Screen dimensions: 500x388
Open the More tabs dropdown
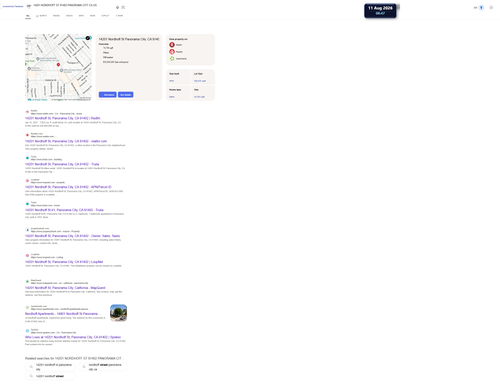tap(119, 16)
